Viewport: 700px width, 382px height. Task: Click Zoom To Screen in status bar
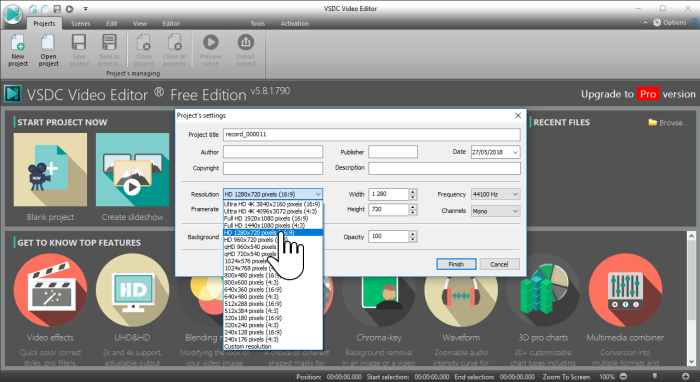tap(566, 377)
